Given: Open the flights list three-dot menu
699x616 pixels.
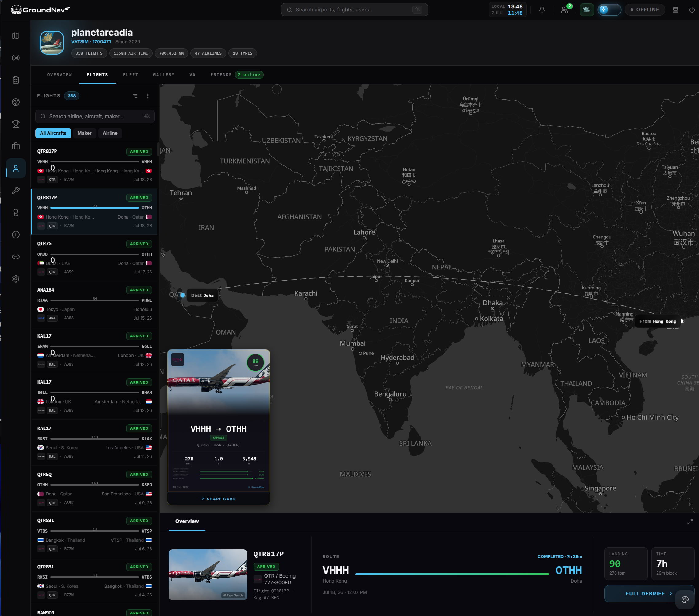Looking at the screenshot, I should [148, 96].
